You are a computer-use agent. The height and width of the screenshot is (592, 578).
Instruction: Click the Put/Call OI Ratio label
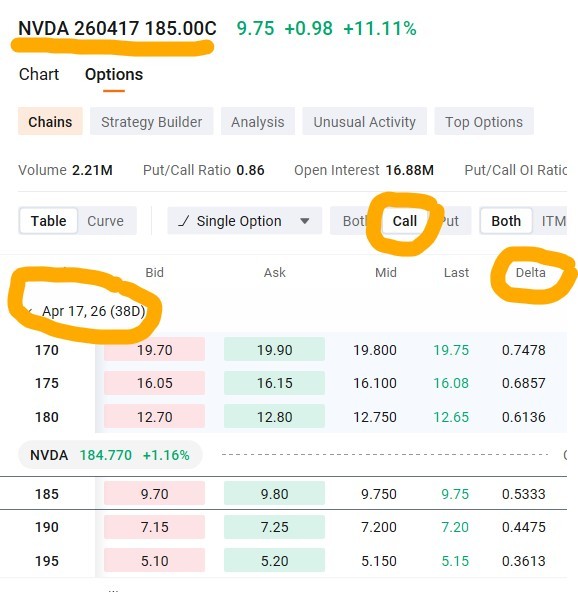(x=516, y=170)
